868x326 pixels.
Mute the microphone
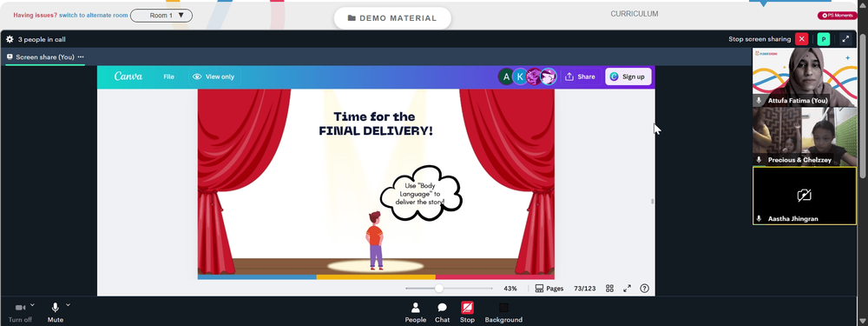coord(56,312)
